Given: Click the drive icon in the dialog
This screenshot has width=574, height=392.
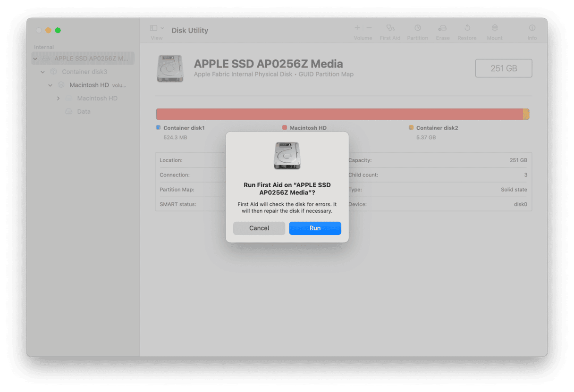Looking at the screenshot, I should pos(287,156).
